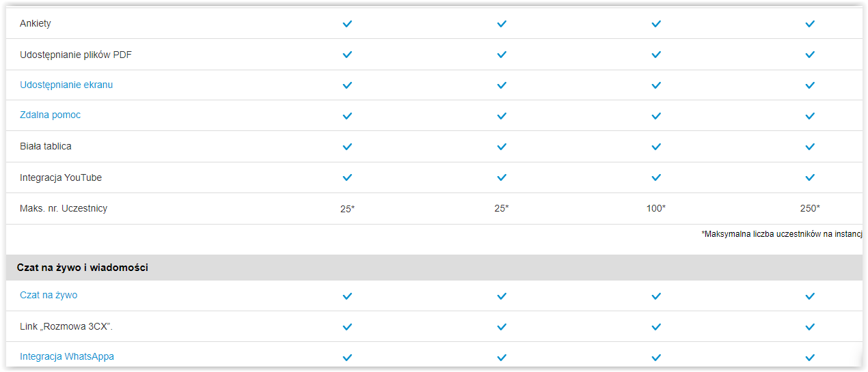Follow the Czat na żywo link
This screenshot has height=372, width=868.
click(x=49, y=295)
